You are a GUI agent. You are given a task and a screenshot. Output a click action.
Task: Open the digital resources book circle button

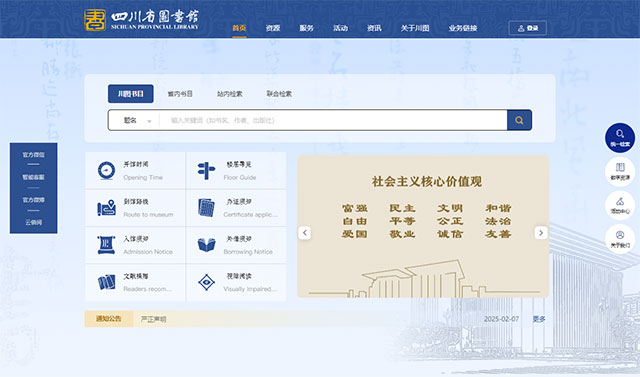(x=620, y=171)
